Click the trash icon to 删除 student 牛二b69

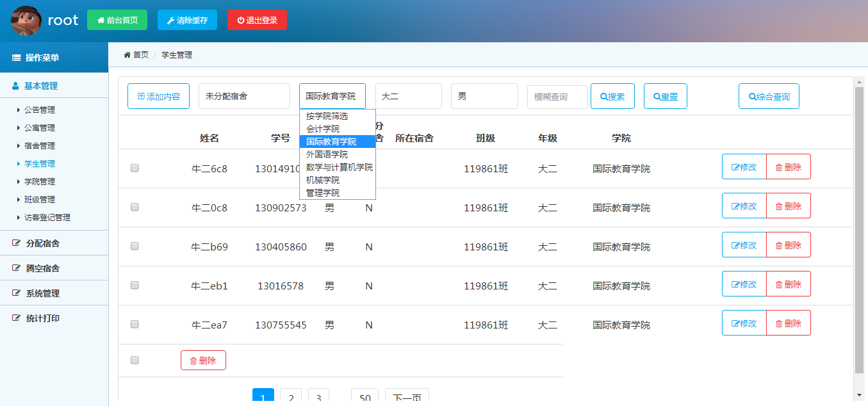point(778,244)
